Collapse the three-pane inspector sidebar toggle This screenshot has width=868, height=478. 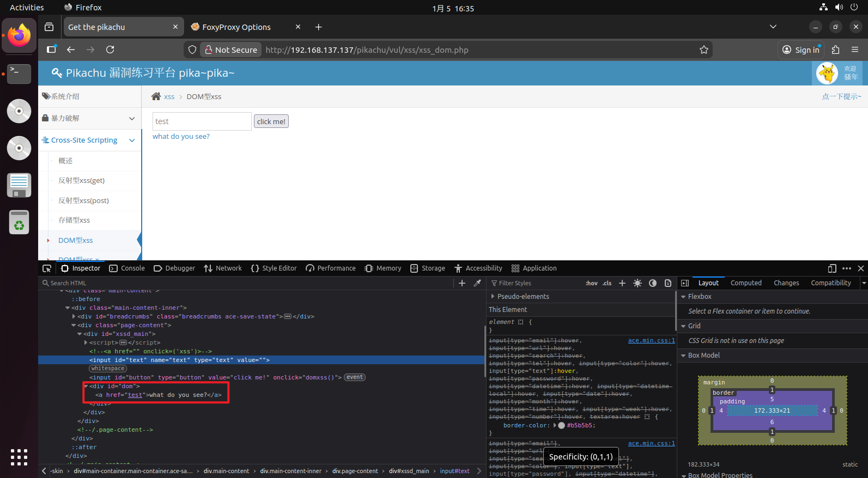[685, 283]
